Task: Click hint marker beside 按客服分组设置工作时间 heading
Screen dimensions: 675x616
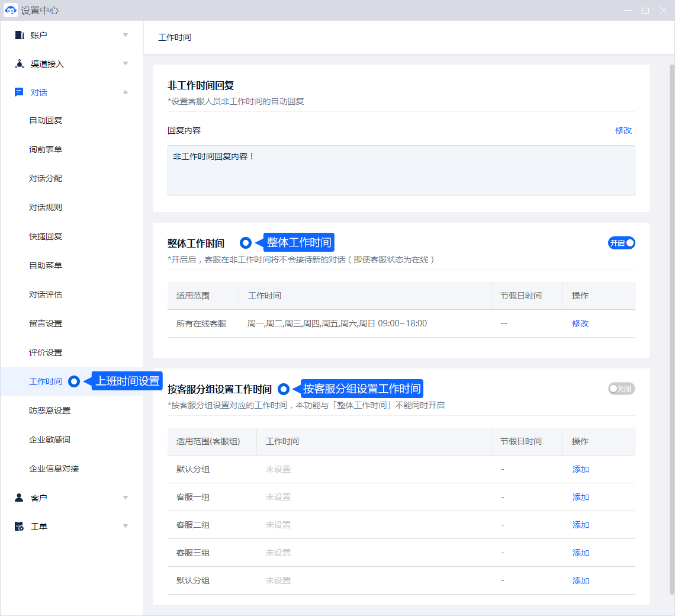Action: pyautogui.click(x=284, y=389)
